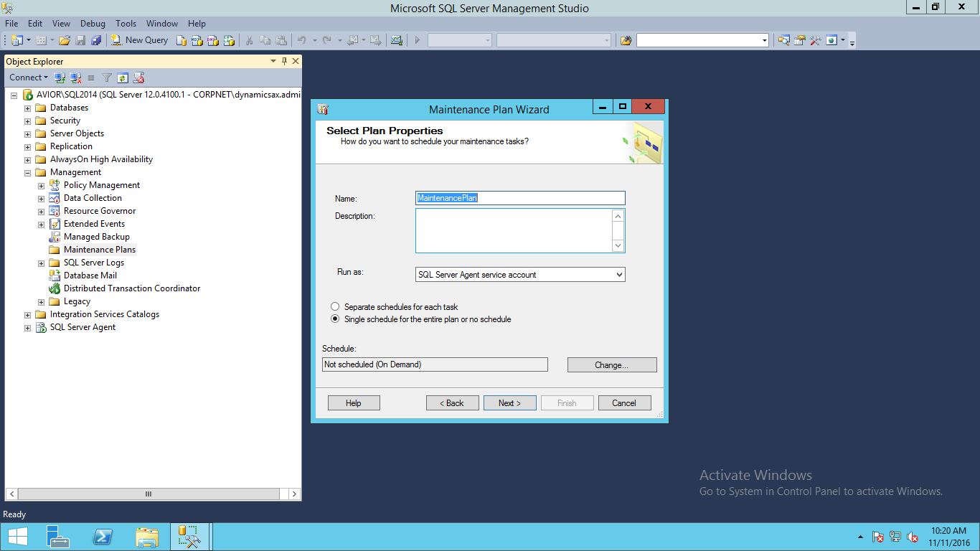
Task: Refresh the Object Explorer tree
Action: coord(123,77)
